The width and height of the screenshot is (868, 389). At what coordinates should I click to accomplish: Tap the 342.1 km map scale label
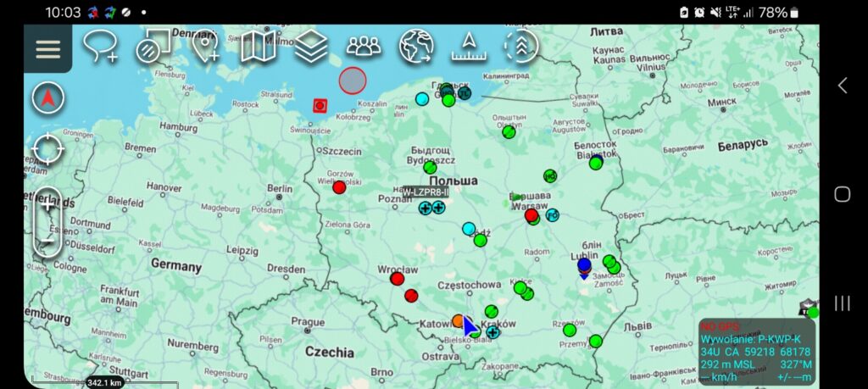(105, 382)
